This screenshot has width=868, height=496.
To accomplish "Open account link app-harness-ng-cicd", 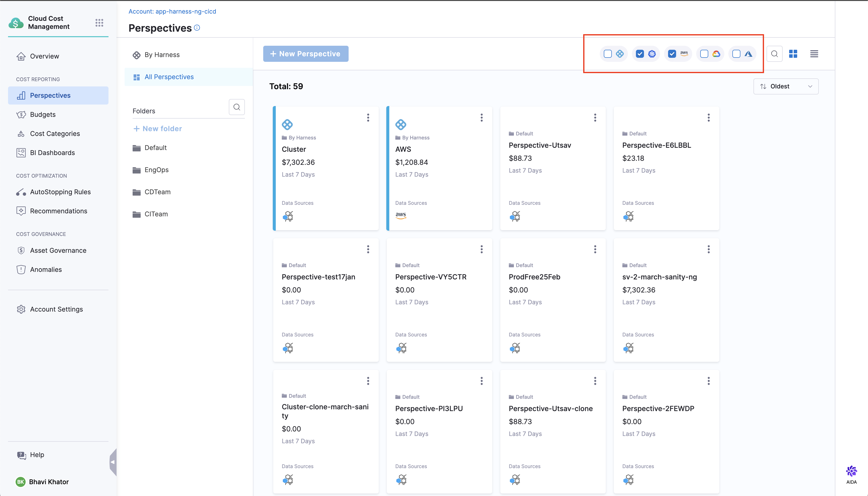I will [x=186, y=11].
